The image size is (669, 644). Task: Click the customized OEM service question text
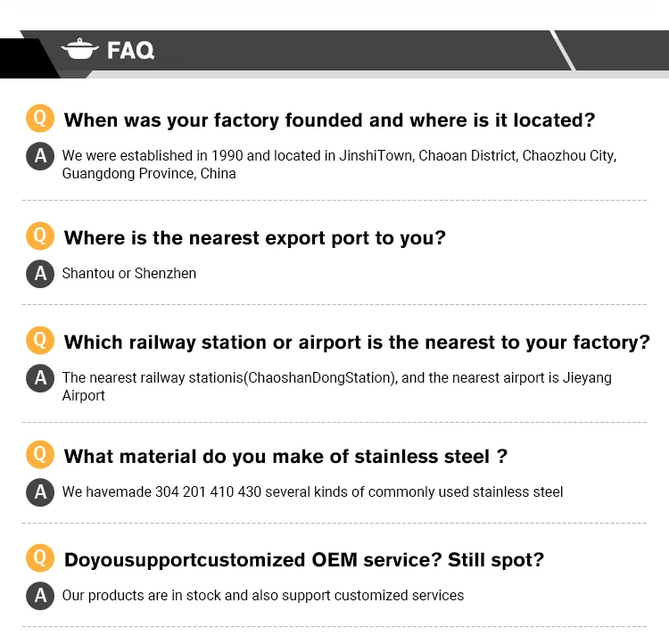[x=303, y=560]
